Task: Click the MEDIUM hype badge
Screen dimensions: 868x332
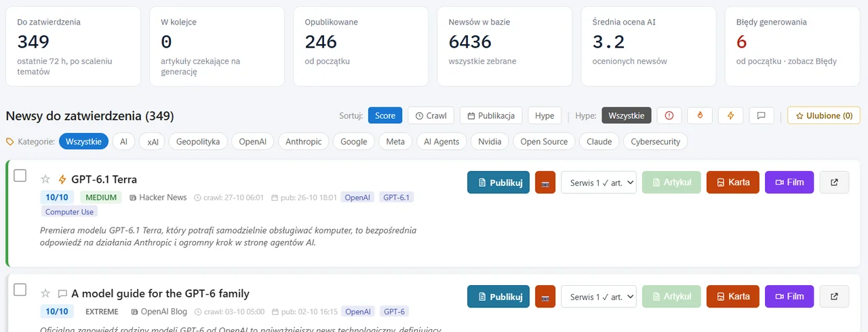Action: tap(101, 198)
